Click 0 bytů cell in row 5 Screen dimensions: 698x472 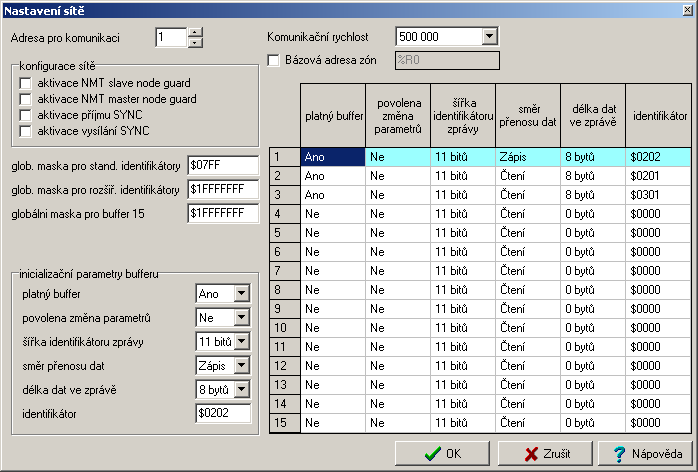tap(593, 233)
